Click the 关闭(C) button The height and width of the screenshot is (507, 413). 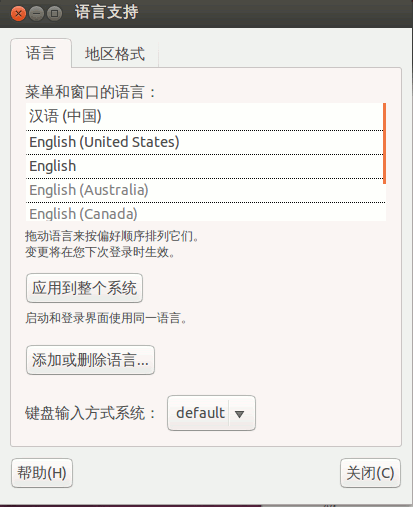click(x=370, y=473)
